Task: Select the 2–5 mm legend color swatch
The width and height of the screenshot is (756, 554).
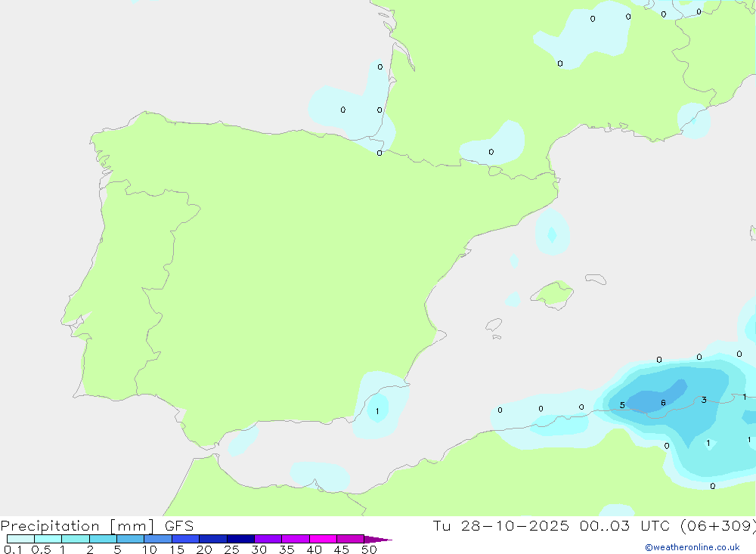Action: [103, 539]
